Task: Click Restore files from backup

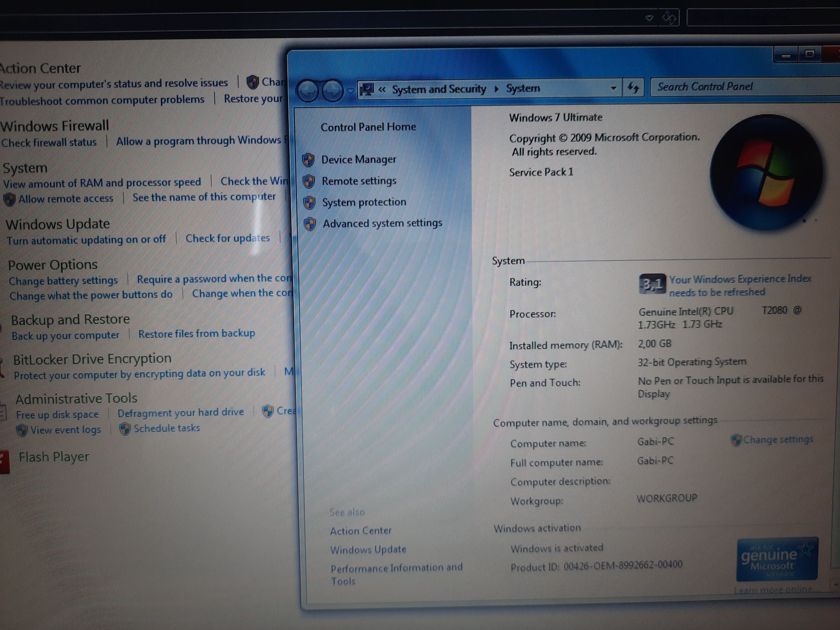Action: coord(197,334)
